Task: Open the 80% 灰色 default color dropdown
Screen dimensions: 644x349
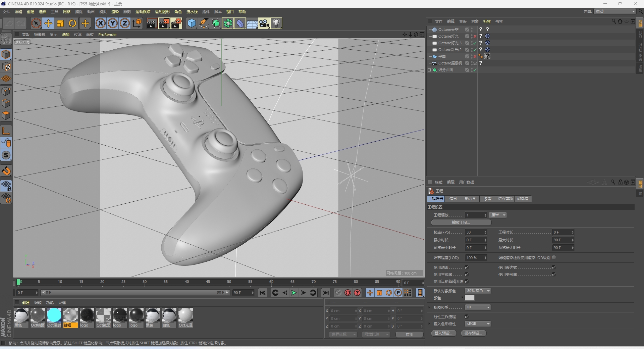Action: pyautogui.click(x=478, y=291)
